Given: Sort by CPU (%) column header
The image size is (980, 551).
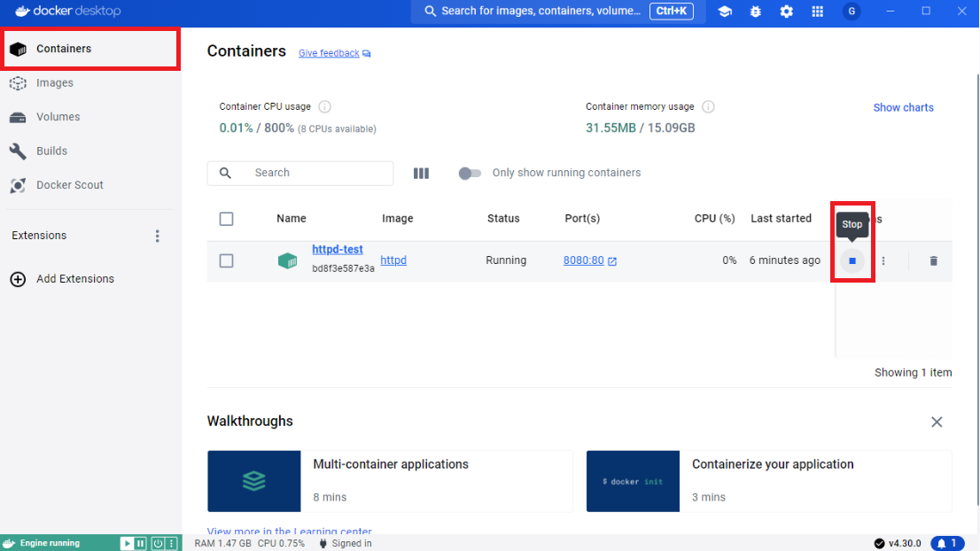Looking at the screenshot, I should (714, 218).
